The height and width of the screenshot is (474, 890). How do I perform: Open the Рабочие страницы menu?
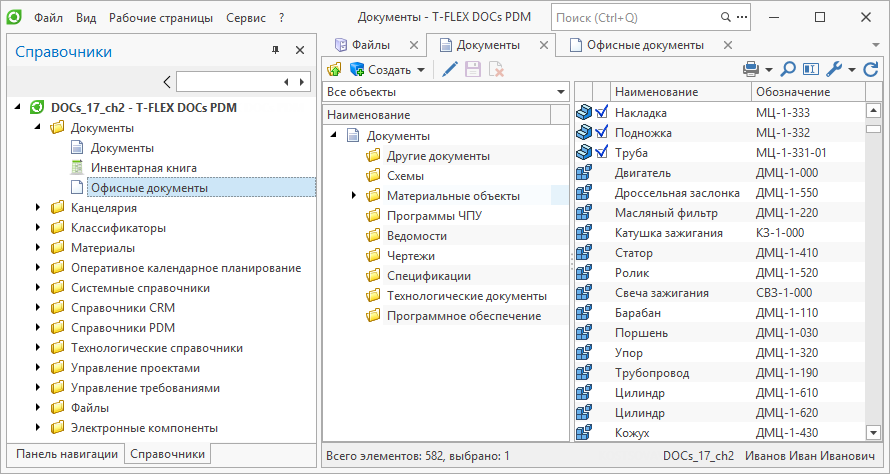(161, 18)
